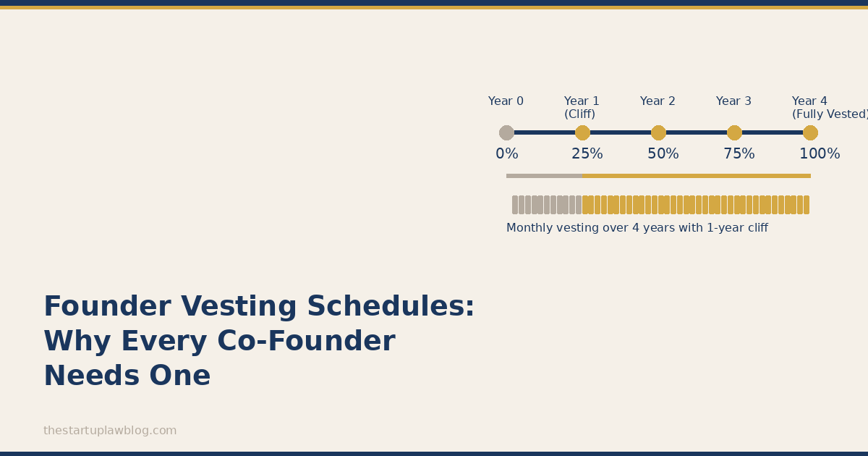Click the "Year 0" label
Screen dimensions: 868x456
pos(506,101)
